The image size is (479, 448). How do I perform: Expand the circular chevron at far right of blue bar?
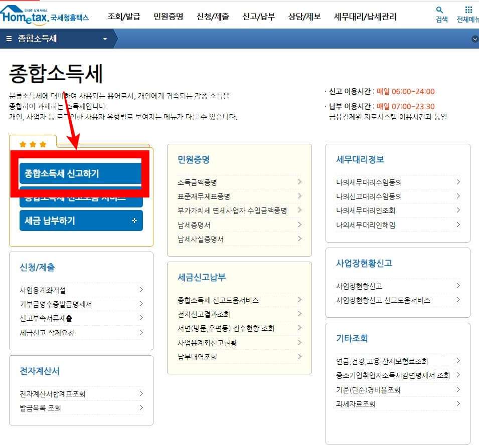pyautogui.click(x=474, y=39)
